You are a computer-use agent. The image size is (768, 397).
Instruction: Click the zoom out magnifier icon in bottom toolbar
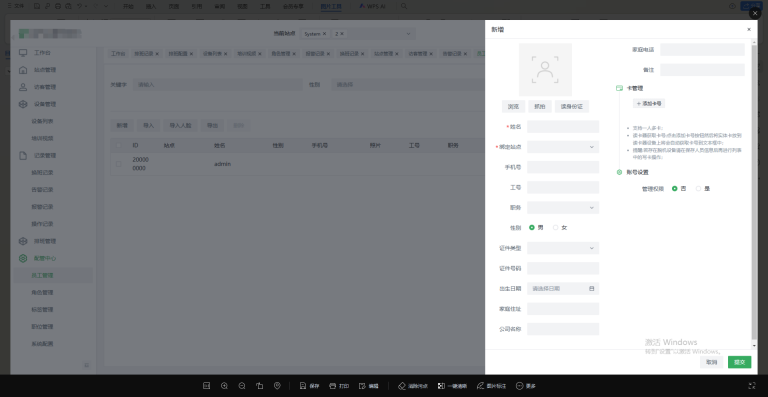242,386
